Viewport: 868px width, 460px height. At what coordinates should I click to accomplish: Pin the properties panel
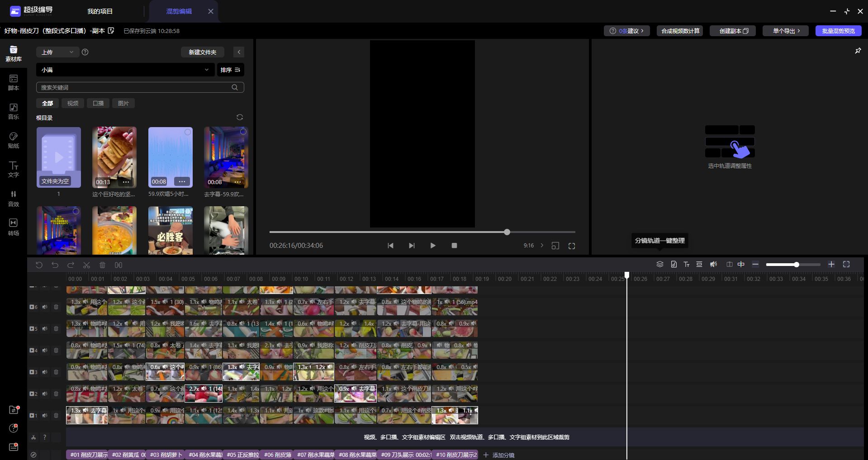click(x=858, y=51)
